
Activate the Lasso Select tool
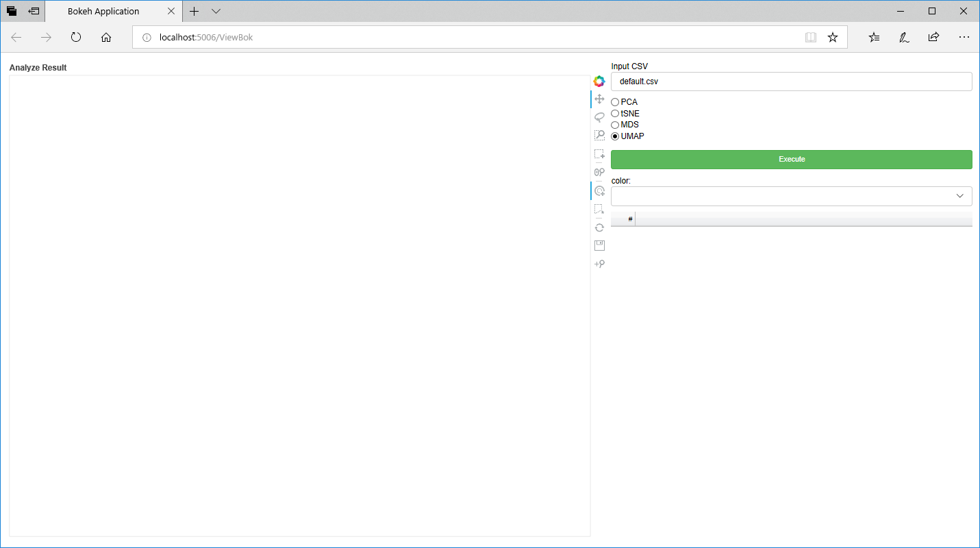point(599,117)
